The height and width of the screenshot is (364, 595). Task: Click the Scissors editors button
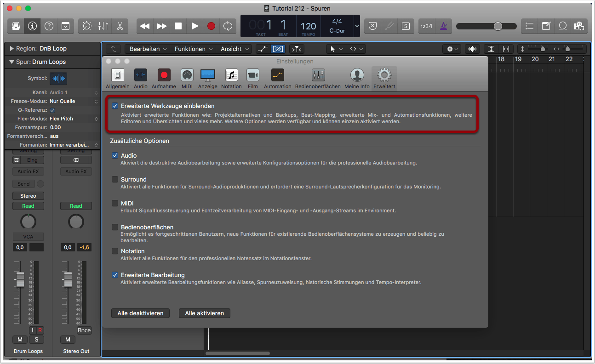point(120,26)
